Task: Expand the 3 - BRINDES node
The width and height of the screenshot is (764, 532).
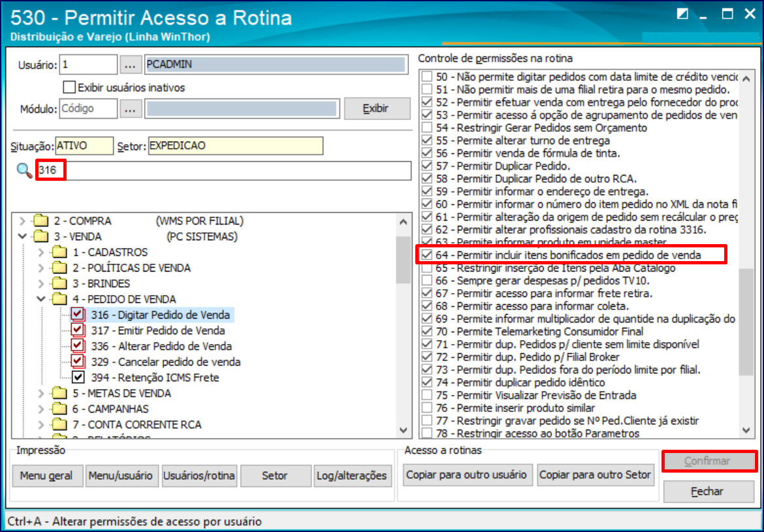Action: (x=41, y=283)
